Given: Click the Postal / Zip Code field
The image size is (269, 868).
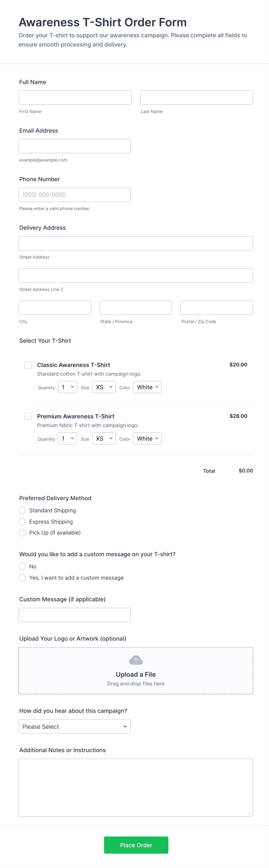Looking at the screenshot, I should [x=217, y=308].
